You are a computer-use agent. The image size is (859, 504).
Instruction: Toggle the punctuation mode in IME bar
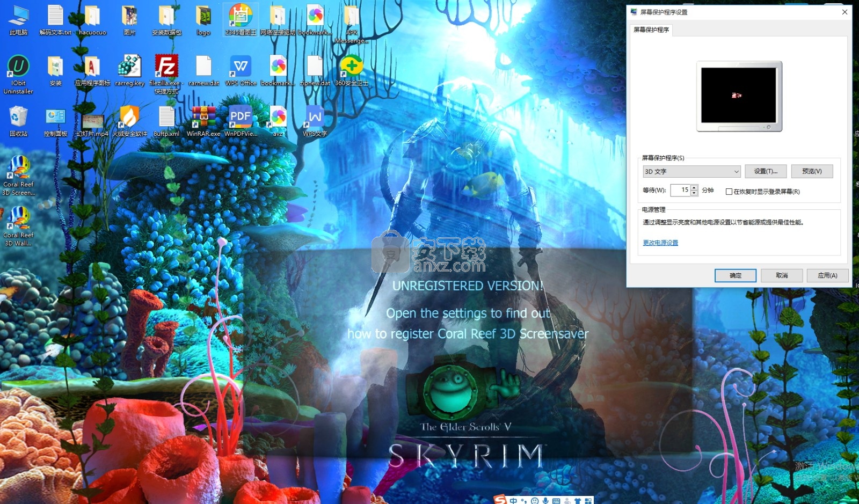(x=524, y=501)
